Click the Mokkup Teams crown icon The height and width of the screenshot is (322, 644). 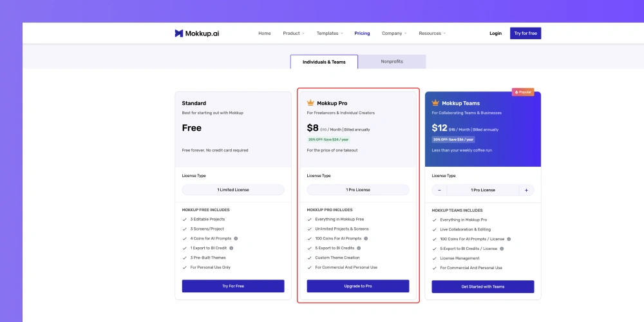pos(435,102)
